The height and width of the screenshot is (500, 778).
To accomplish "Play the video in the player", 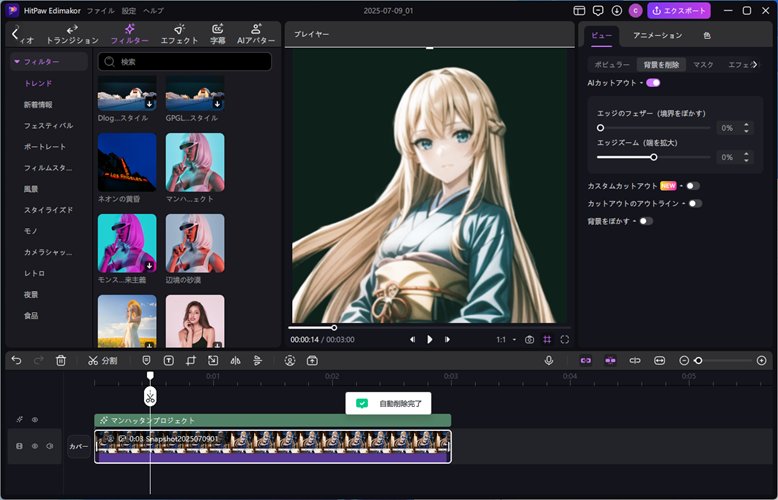I will coord(430,339).
